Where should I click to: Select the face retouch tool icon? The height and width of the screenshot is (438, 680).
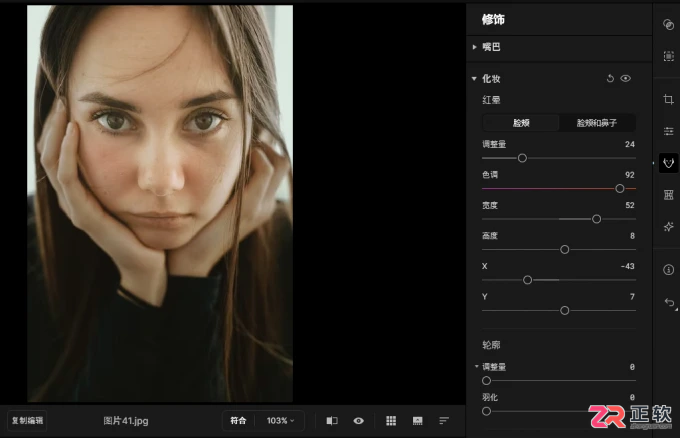point(668,163)
